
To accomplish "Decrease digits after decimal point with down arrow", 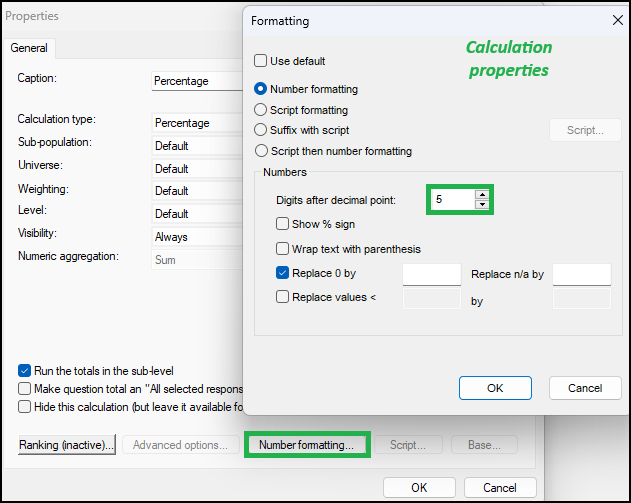I will (482, 204).
